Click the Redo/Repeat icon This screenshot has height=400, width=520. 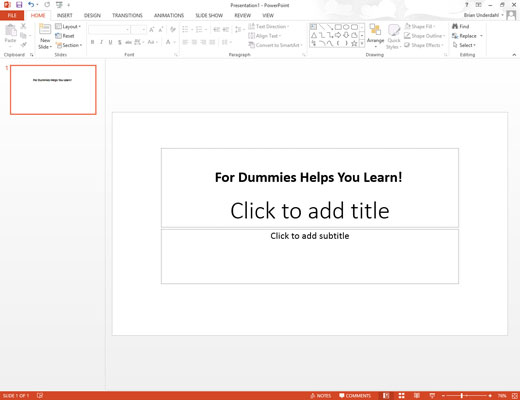[47, 5]
